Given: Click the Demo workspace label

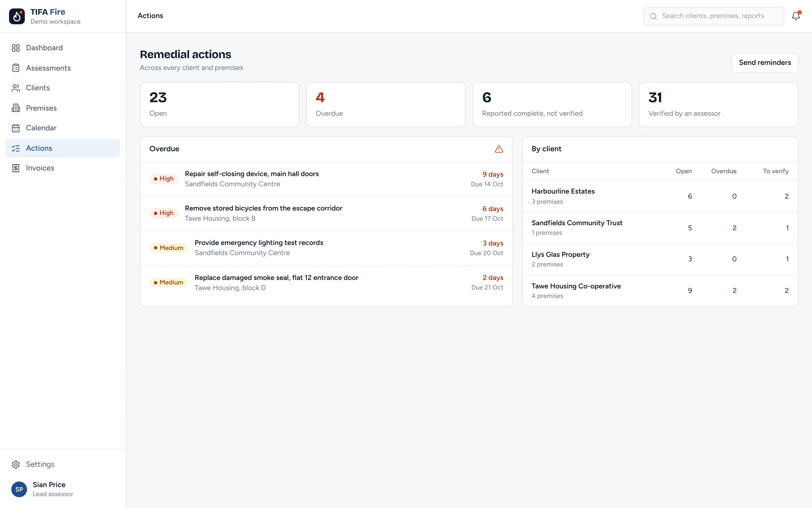Looking at the screenshot, I should click(55, 21).
